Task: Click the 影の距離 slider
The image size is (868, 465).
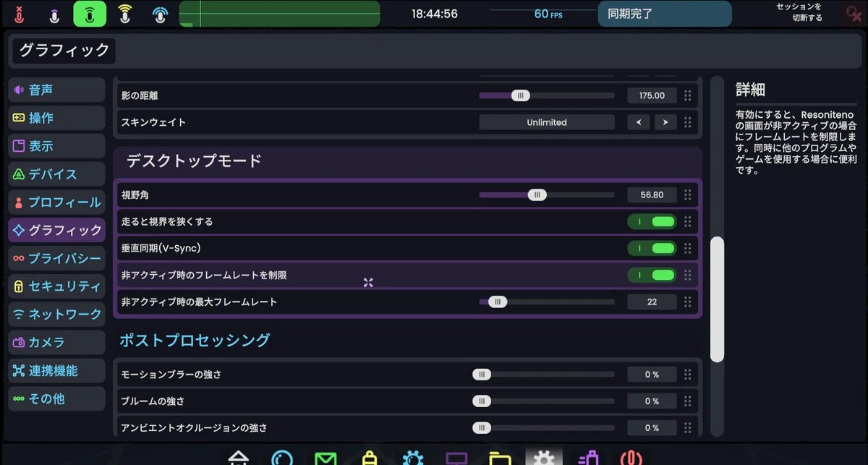Action: 547,95
